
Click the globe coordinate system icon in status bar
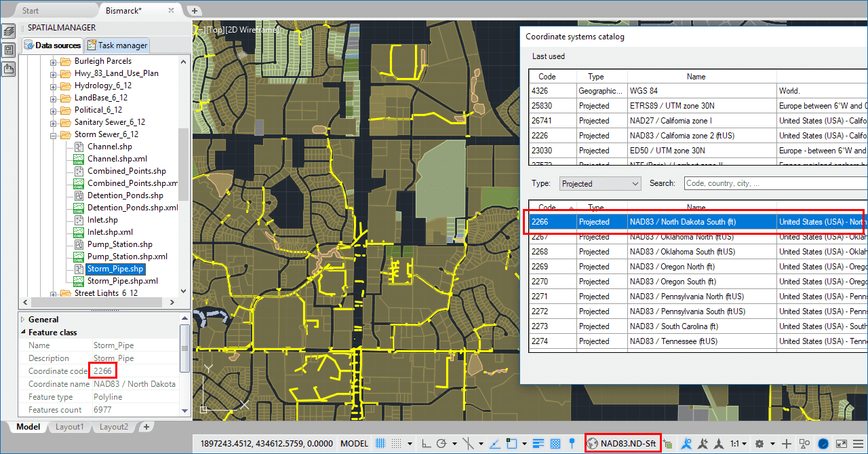[x=593, y=444]
